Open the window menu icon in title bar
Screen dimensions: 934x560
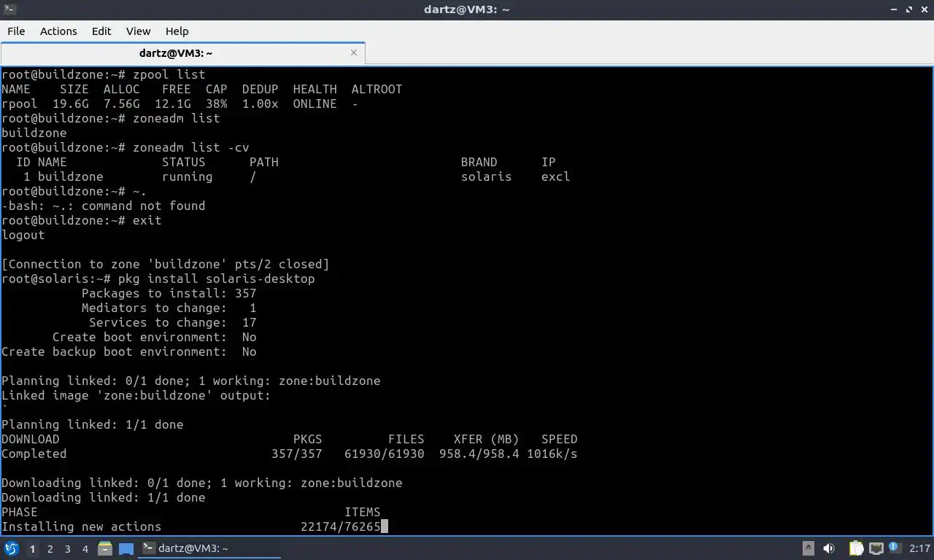[x=9, y=9]
